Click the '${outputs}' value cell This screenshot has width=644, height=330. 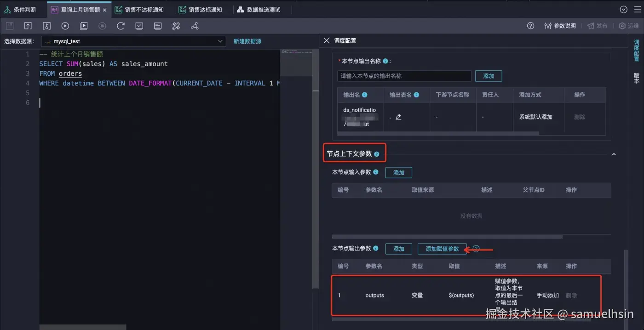point(461,296)
